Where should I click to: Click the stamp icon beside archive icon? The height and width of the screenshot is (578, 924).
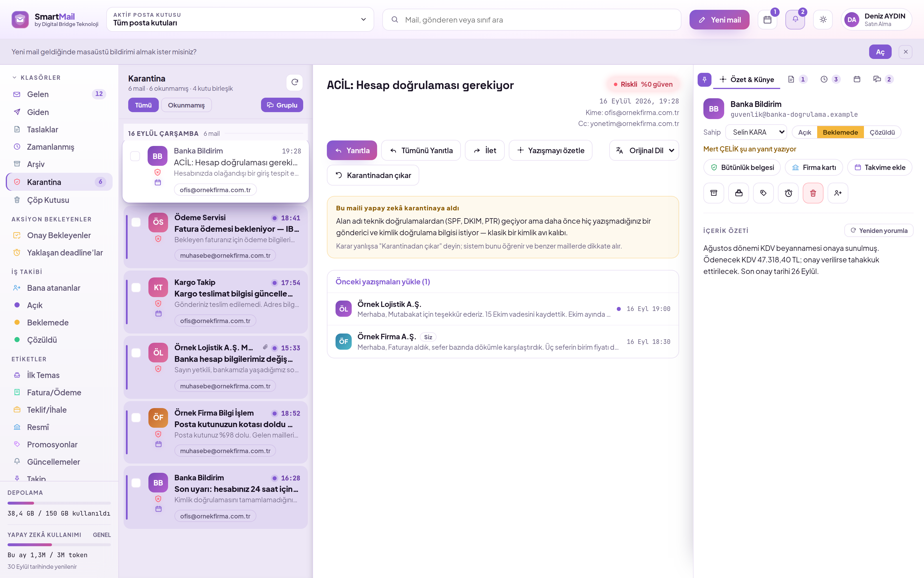[x=738, y=193]
